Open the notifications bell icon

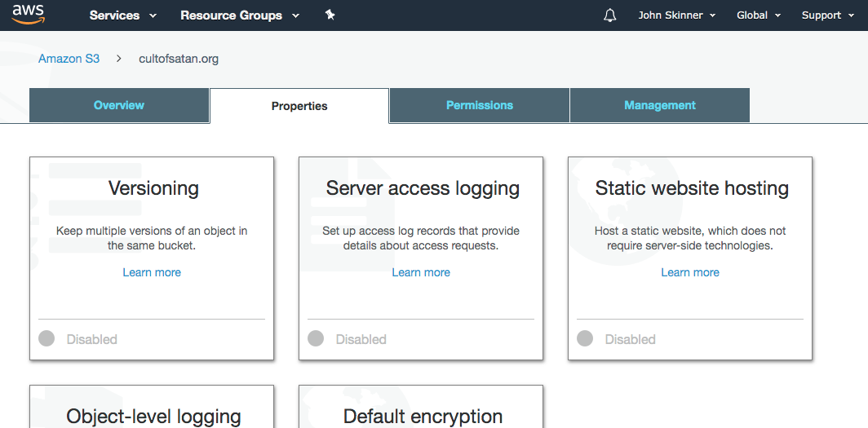tap(609, 15)
